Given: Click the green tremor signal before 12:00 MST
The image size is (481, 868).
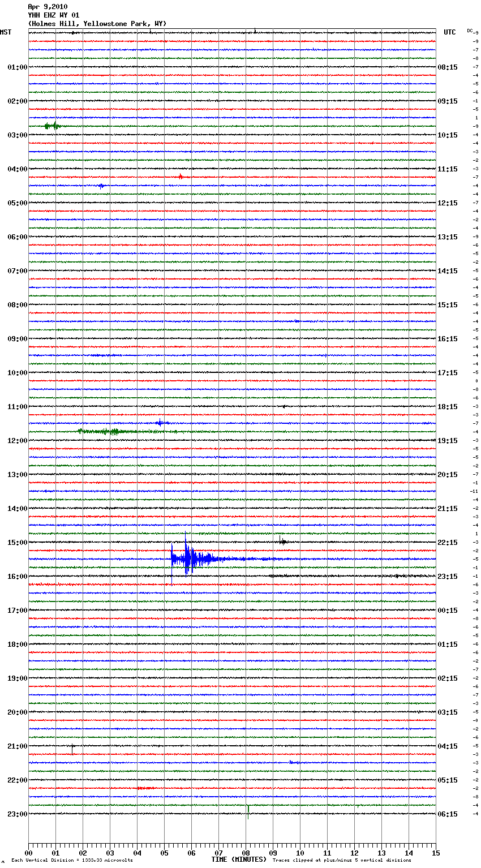Looking at the screenshot, I should 113,432.
